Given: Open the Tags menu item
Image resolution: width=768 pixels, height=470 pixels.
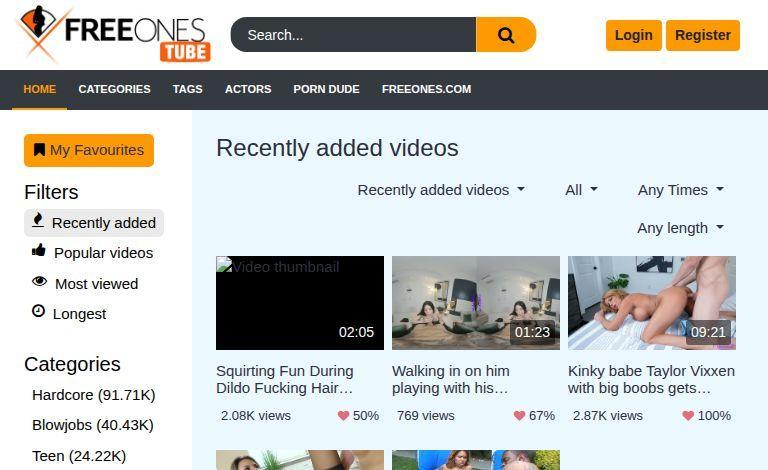Looking at the screenshot, I should pyautogui.click(x=187, y=89).
